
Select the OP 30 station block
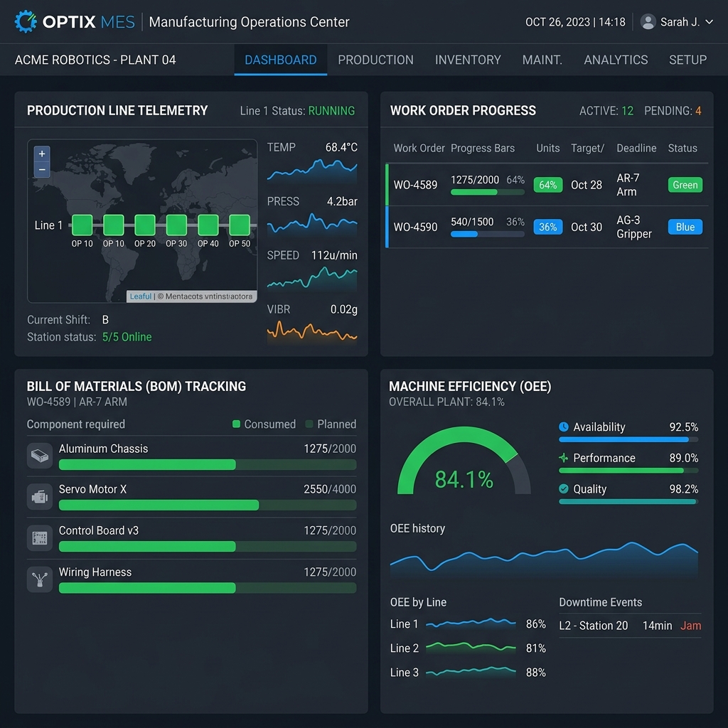pyautogui.click(x=176, y=225)
